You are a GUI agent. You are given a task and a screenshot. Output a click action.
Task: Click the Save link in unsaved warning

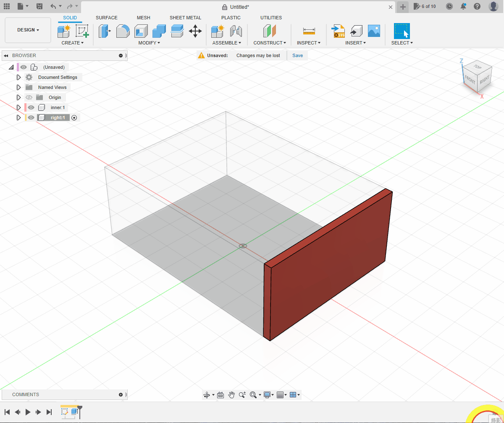tap(297, 55)
